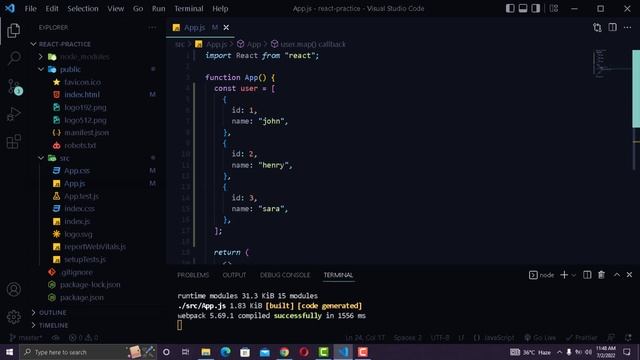Screen dimensions: 640x360
Task: Open the Search view in activity bar
Action: point(14,58)
